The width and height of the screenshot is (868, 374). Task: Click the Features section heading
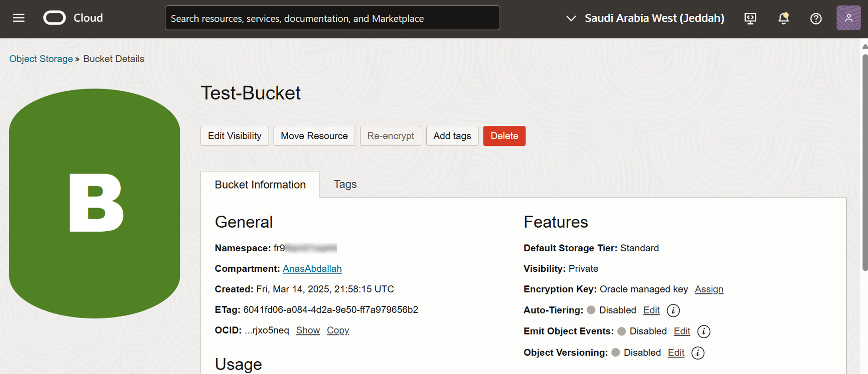(556, 222)
